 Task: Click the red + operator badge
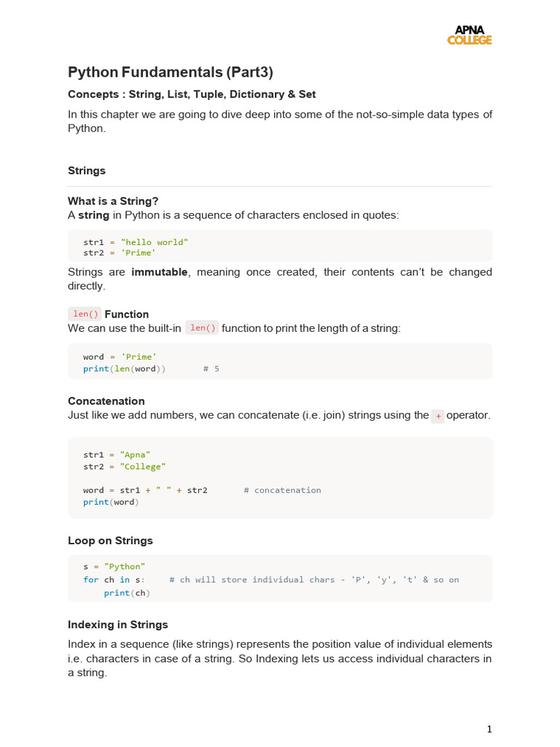437,416
